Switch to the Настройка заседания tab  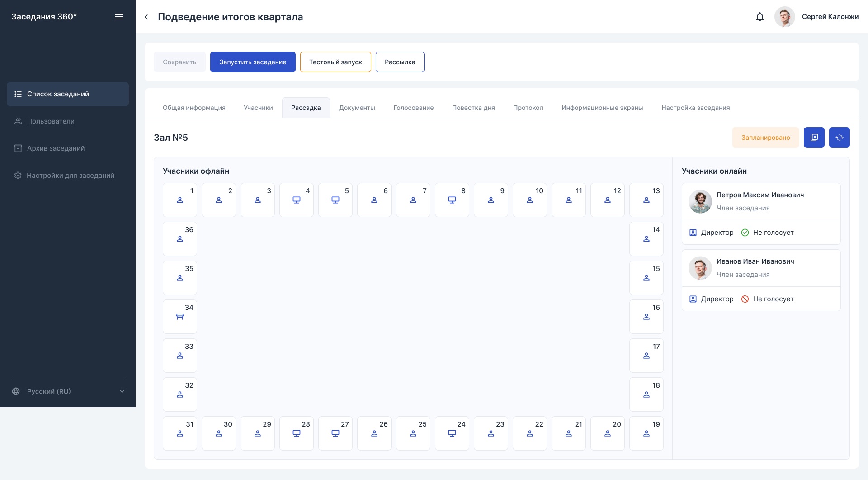(696, 108)
